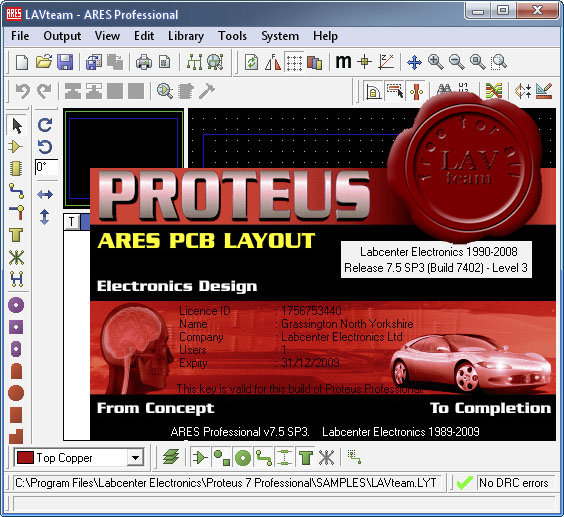Open the System menu

tap(280, 36)
